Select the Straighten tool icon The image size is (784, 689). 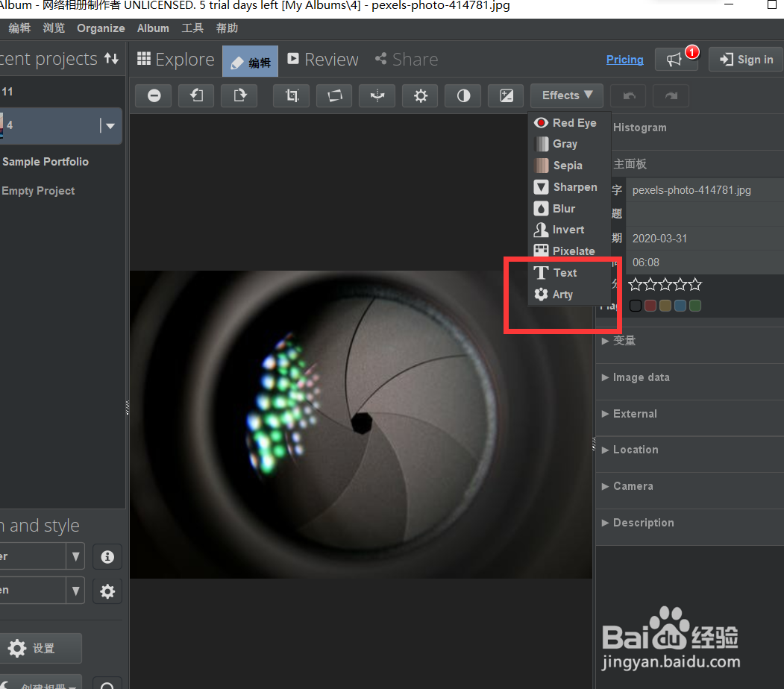[334, 95]
